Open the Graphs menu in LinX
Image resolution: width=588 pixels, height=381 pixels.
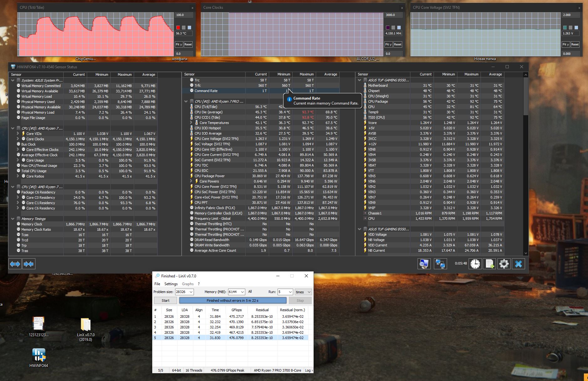(188, 284)
